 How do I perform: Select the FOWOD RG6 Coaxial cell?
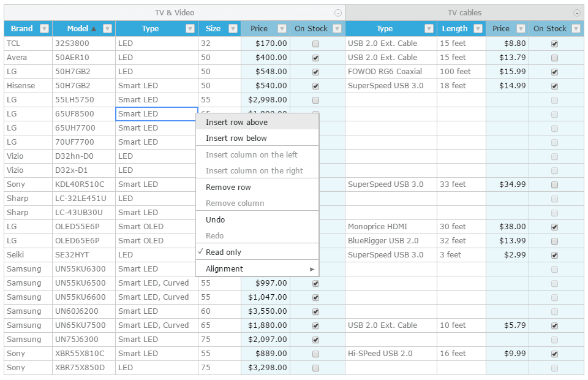point(391,72)
